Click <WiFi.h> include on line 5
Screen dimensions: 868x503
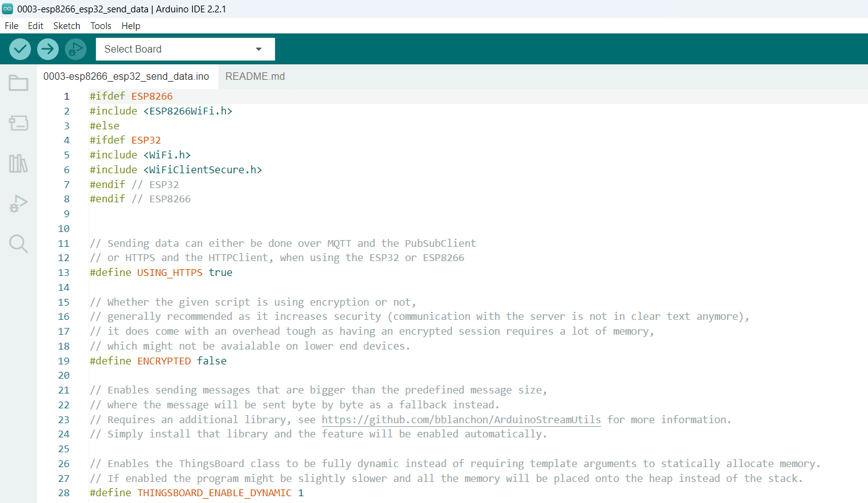167,155
